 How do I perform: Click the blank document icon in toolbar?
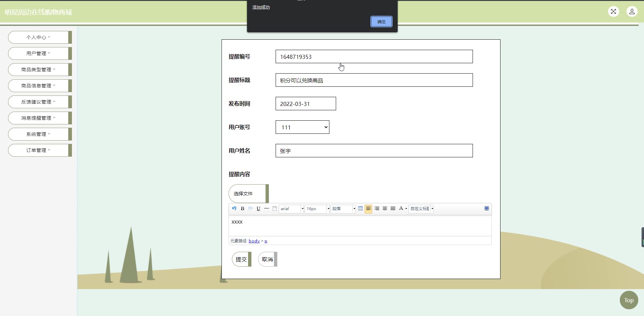[275, 208]
